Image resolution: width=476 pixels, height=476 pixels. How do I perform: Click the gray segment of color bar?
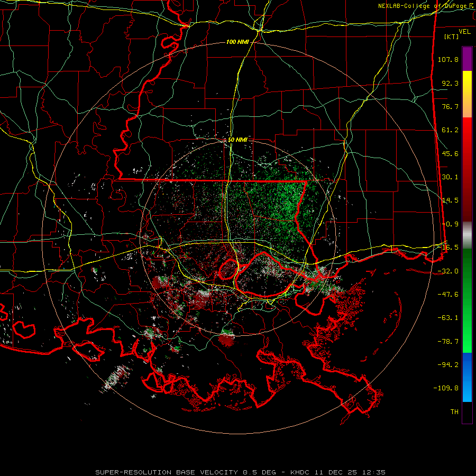(x=467, y=235)
